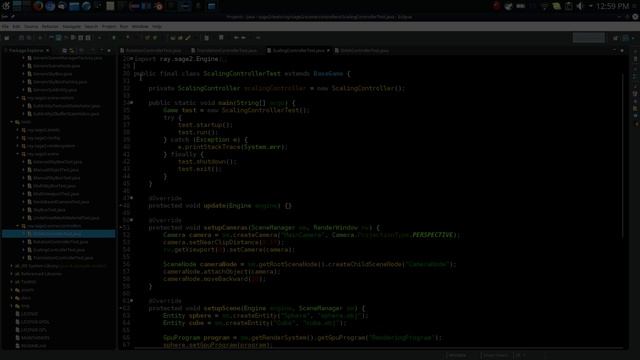Toggle Link with Editor in Package Explorer
The width and height of the screenshot is (640, 360).
tap(72, 51)
